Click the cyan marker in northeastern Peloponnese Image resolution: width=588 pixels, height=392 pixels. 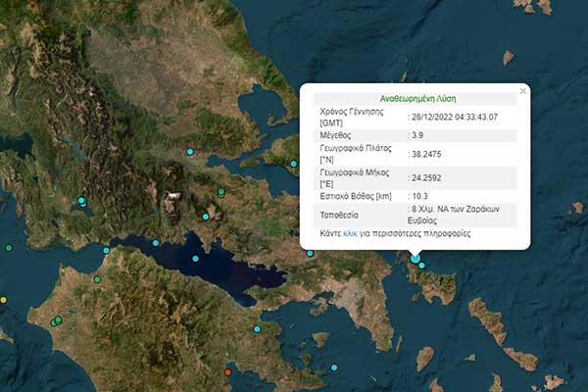(258, 329)
